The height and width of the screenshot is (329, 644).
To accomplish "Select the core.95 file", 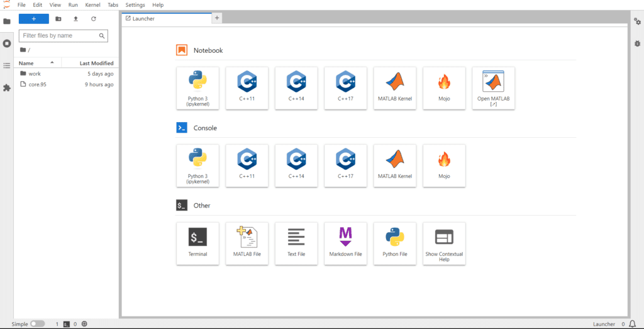I will (66, 85).
